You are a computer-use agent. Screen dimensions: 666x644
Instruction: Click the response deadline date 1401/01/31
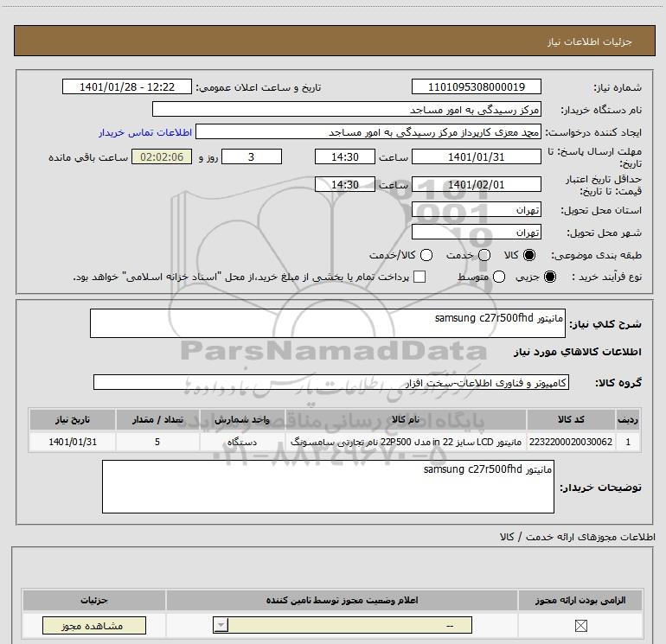pyautogui.click(x=476, y=156)
